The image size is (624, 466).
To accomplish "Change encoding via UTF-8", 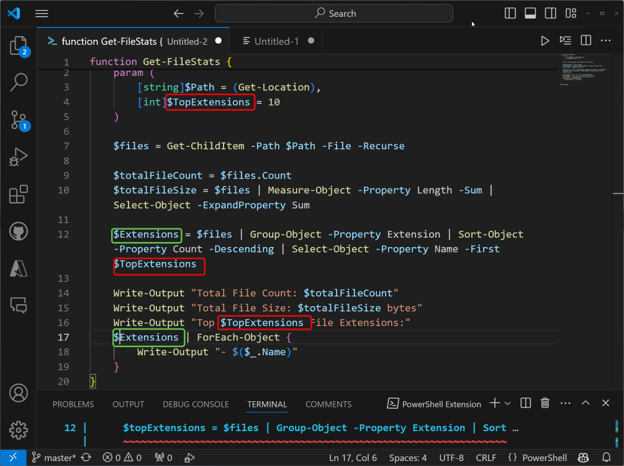I will pos(451,458).
